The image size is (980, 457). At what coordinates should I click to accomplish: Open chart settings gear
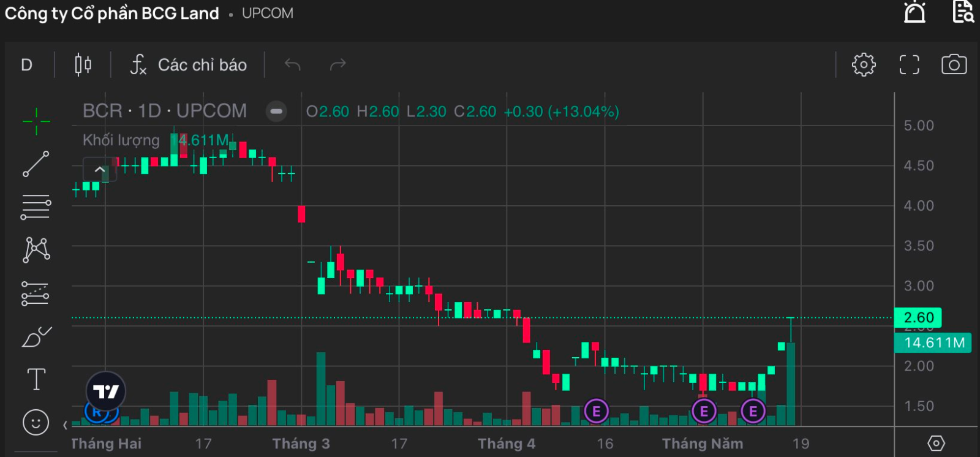(x=864, y=64)
